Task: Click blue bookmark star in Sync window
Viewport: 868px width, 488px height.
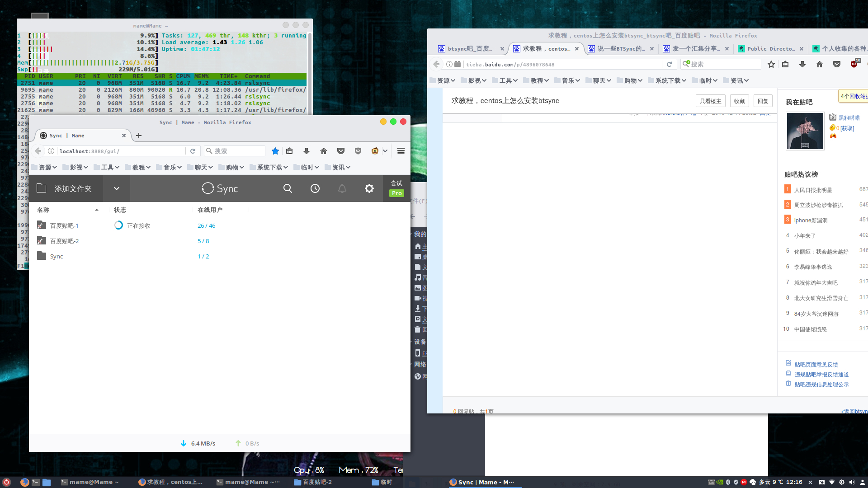Action: (x=275, y=151)
